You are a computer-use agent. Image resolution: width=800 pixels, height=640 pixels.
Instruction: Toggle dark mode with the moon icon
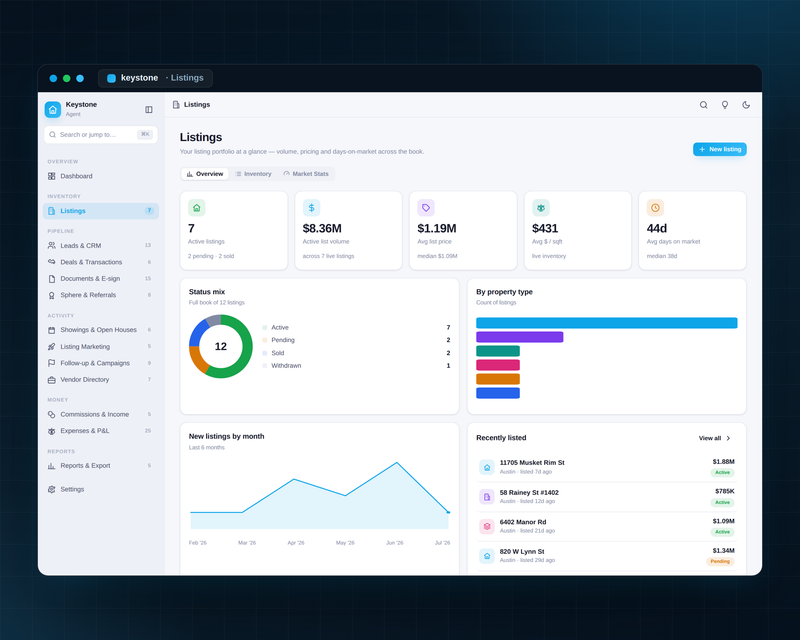pos(746,105)
